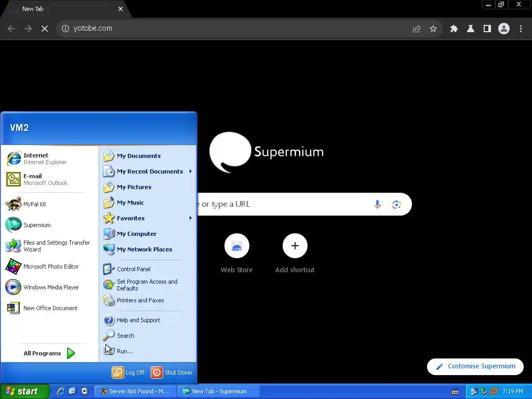
Task: Go forward with the browser forward arrow
Action: 28,29
